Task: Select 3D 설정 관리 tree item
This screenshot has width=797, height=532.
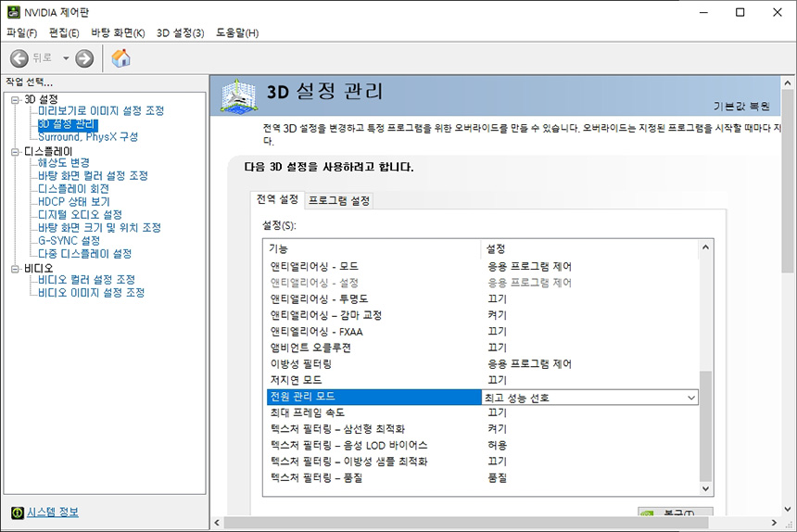Action: [68, 124]
